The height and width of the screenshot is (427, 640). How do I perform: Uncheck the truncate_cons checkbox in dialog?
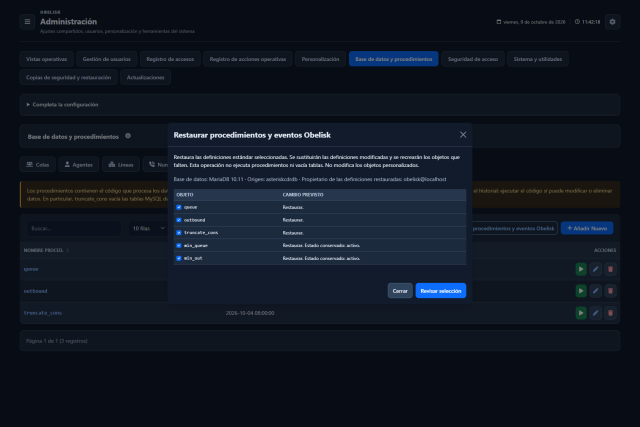tap(179, 233)
